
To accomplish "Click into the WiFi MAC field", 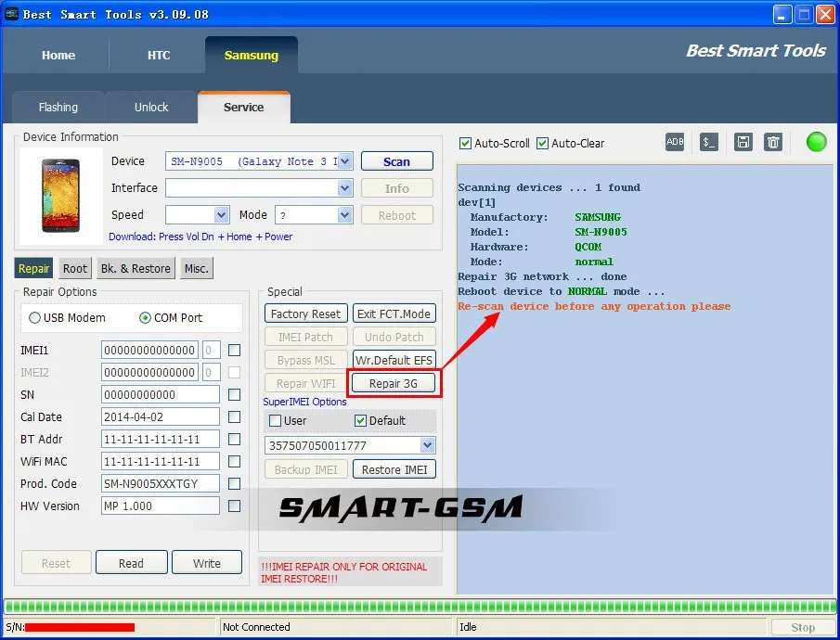I will point(161,461).
